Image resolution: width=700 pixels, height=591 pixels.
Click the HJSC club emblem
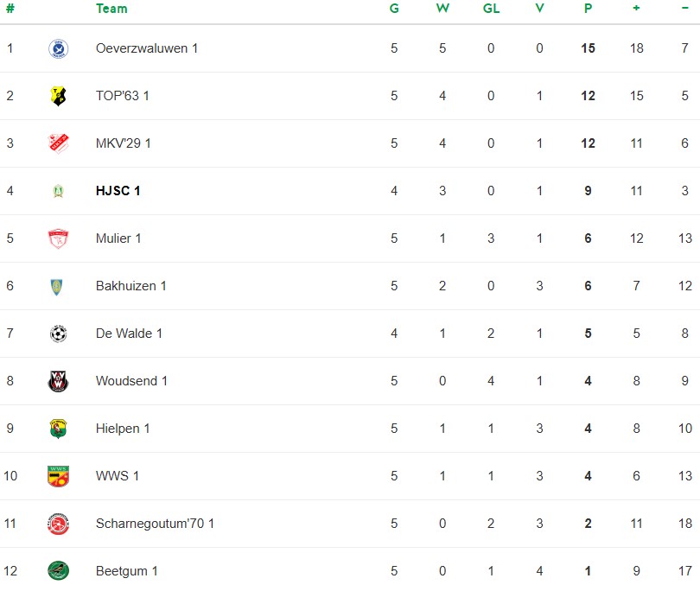point(58,191)
